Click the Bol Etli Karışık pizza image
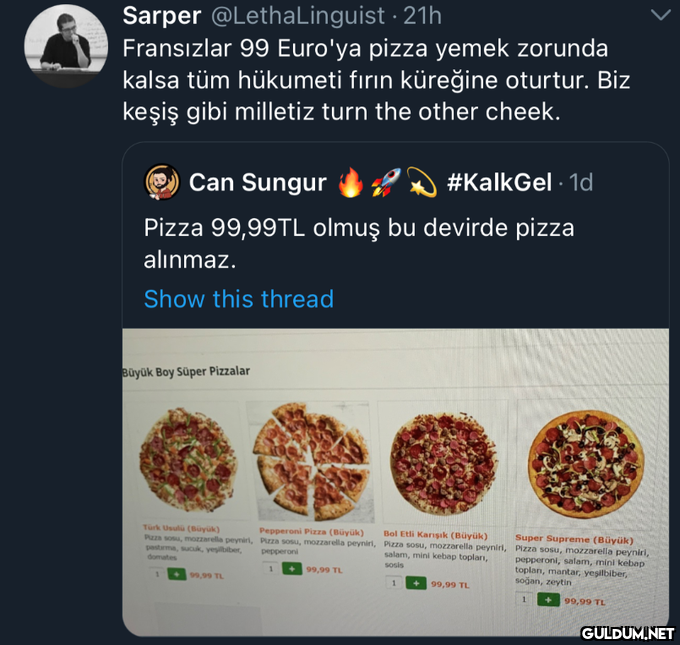The height and width of the screenshot is (645, 680). [441, 463]
